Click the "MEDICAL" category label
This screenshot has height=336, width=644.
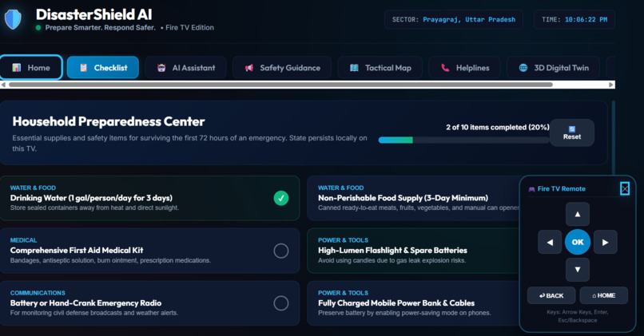[x=23, y=240]
